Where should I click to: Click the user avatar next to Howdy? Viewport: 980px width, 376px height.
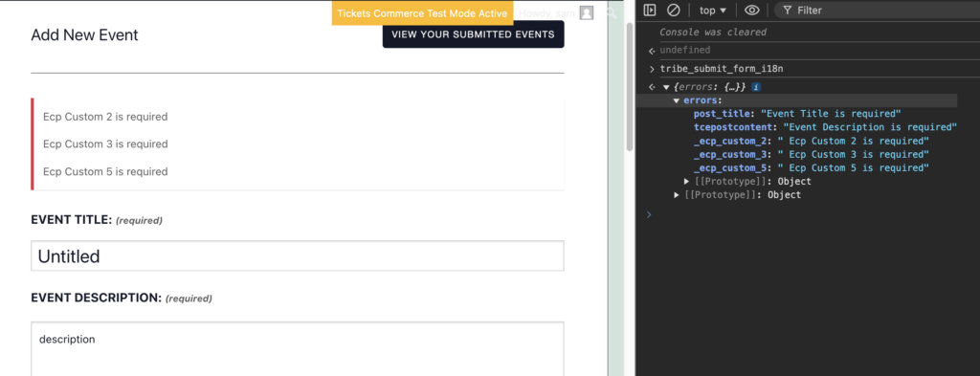point(587,12)
